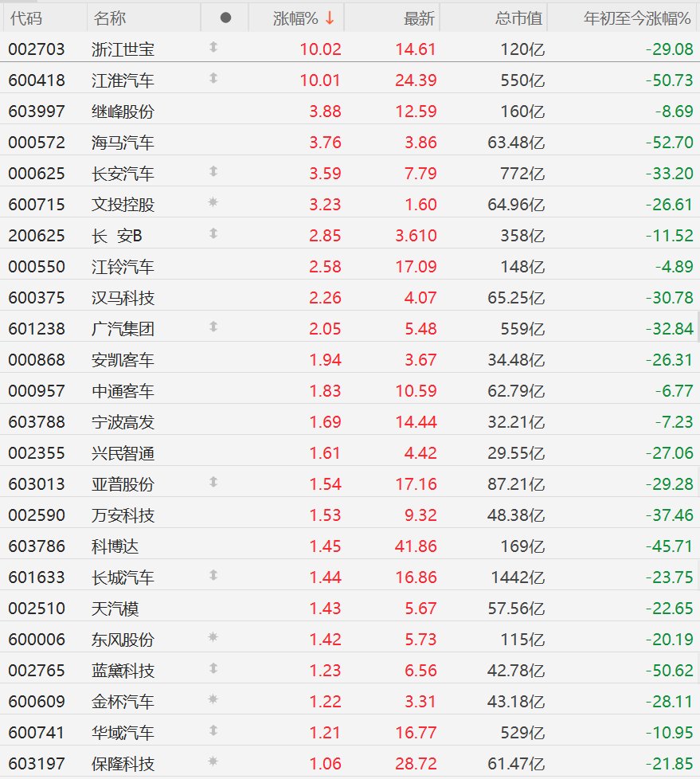The image size is (700, 779).
Task: Click stock name 兴民智通
Action: pos(123,453)
